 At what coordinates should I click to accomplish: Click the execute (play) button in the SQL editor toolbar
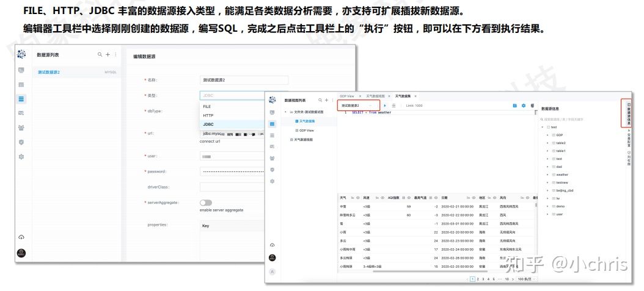[x=385, y=106]
